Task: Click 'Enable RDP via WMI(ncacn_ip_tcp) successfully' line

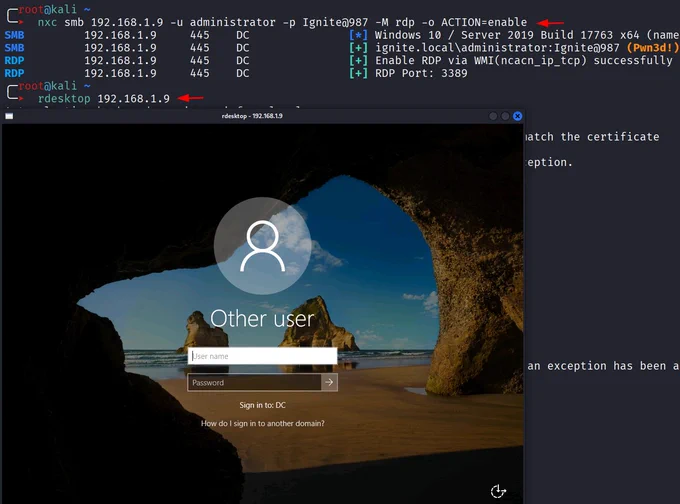Action: coord(524,61)
